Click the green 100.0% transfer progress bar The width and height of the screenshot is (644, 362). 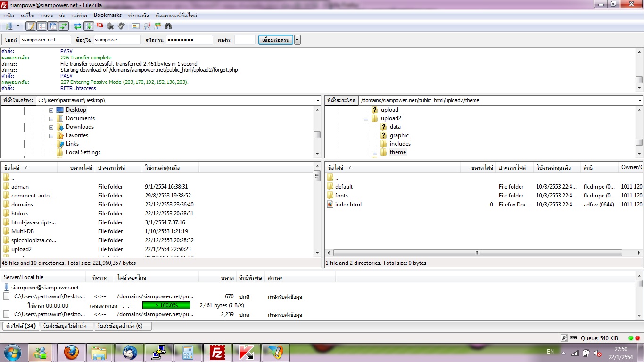[x=166, y=305]
